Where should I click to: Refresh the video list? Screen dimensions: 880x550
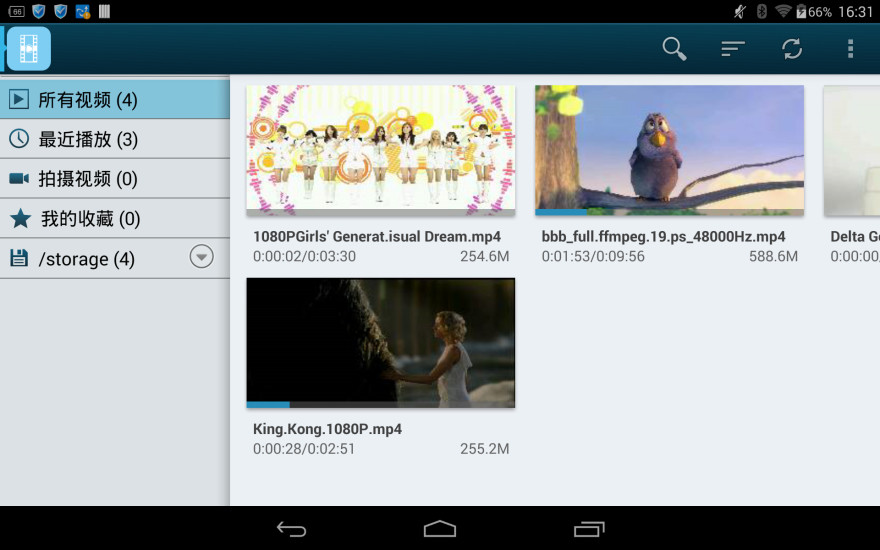[x=792, y=48]
